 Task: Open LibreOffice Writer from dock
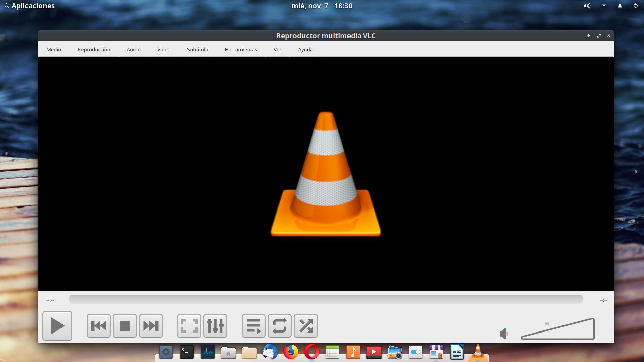pos(457,352)
